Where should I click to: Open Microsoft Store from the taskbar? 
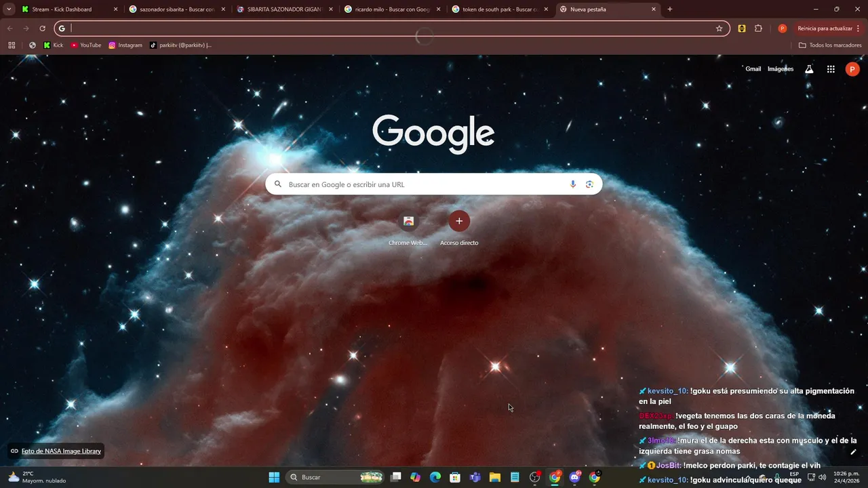(456, 477)
